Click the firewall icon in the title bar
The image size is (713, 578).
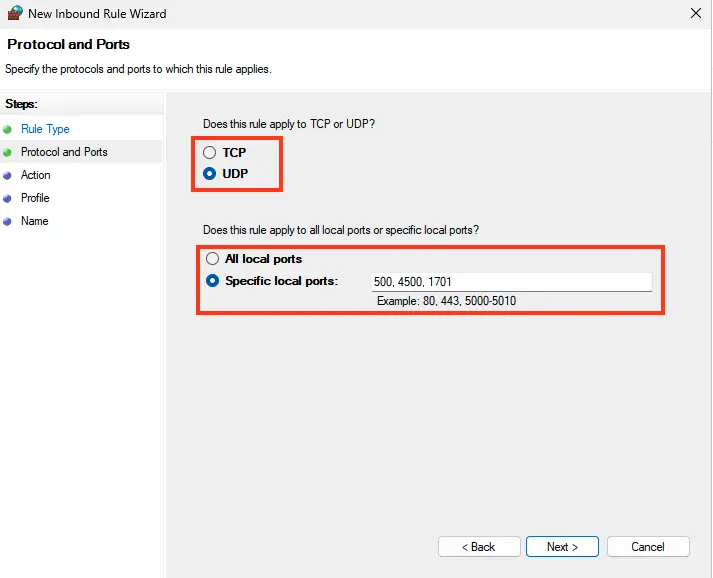coord(12,14)
